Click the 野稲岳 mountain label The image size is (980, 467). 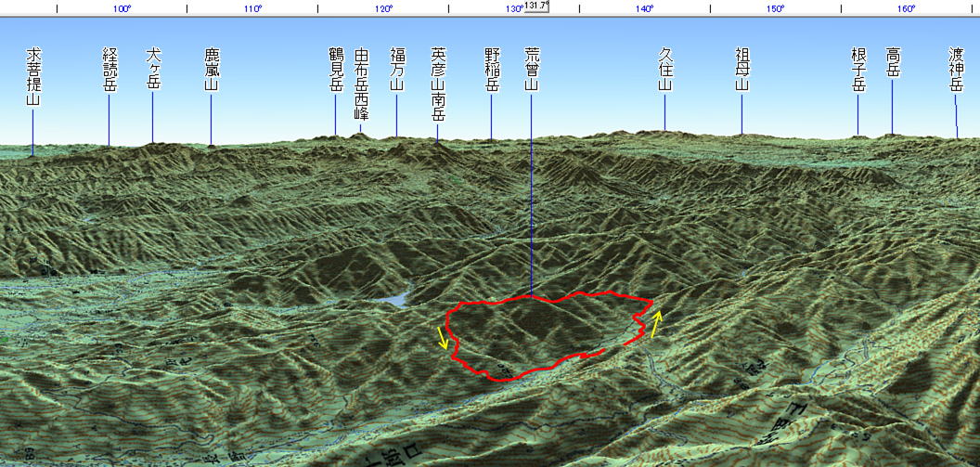tap(492, 70)
